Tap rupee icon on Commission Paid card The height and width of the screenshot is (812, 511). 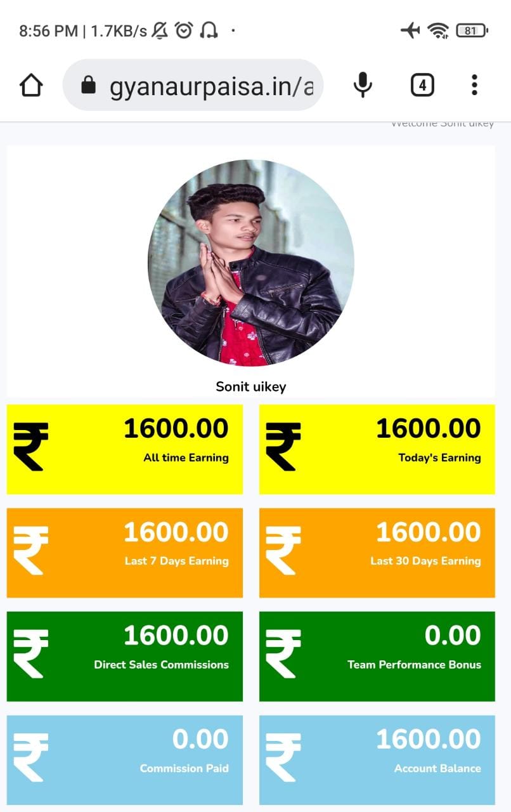tap(30, 757)
